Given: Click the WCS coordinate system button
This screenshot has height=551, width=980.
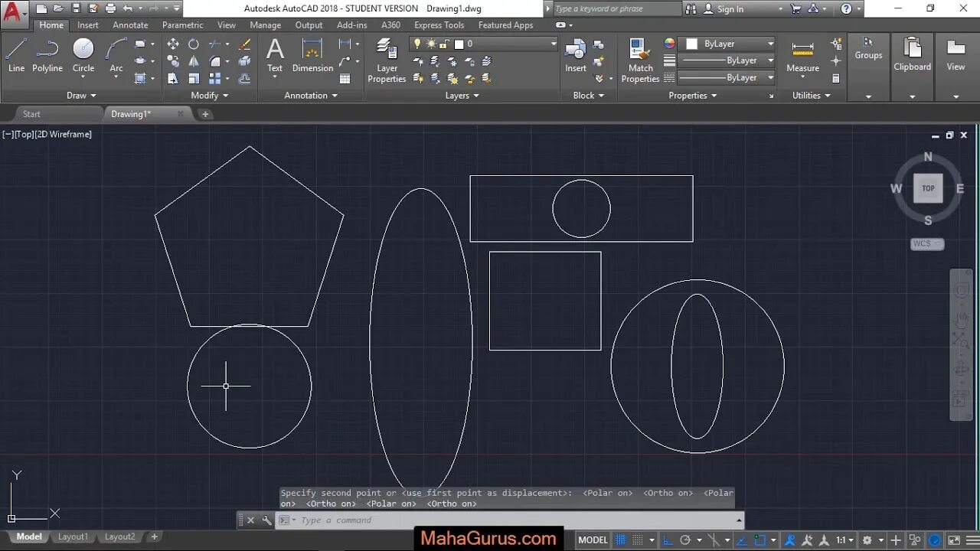Looking at the screenshot, I should (x=927, y=244).
